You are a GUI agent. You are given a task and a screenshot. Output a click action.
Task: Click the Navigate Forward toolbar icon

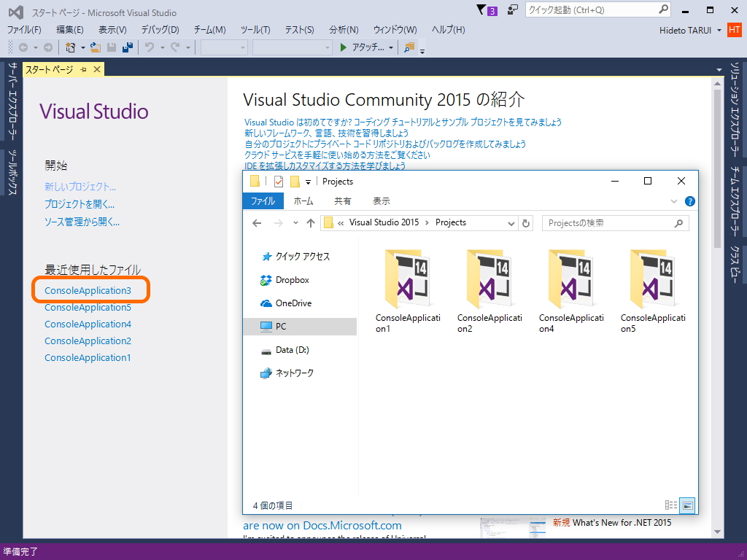[x=48, y=47]
